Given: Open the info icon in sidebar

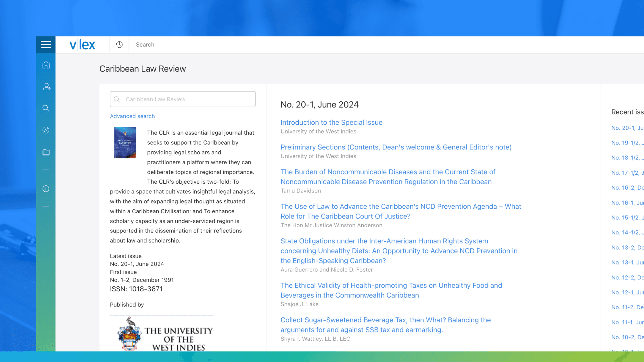Looking at the screenshot, I should [46, 189].
